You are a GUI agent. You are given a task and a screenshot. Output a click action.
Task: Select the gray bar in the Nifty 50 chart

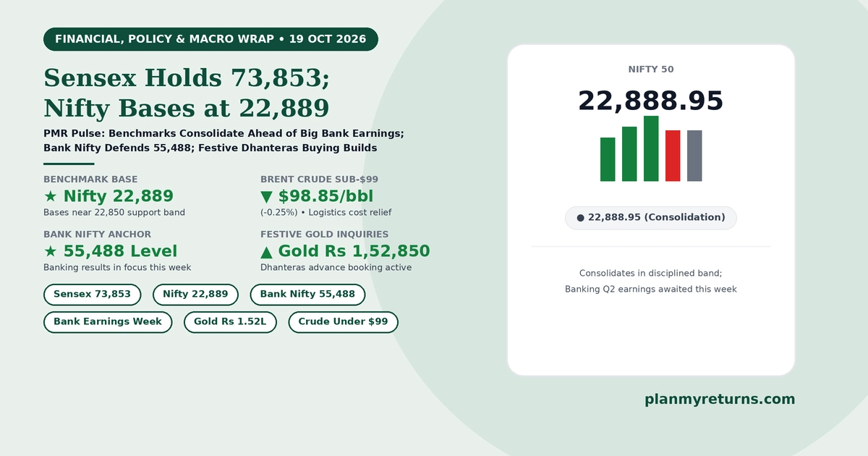[694, 156]
